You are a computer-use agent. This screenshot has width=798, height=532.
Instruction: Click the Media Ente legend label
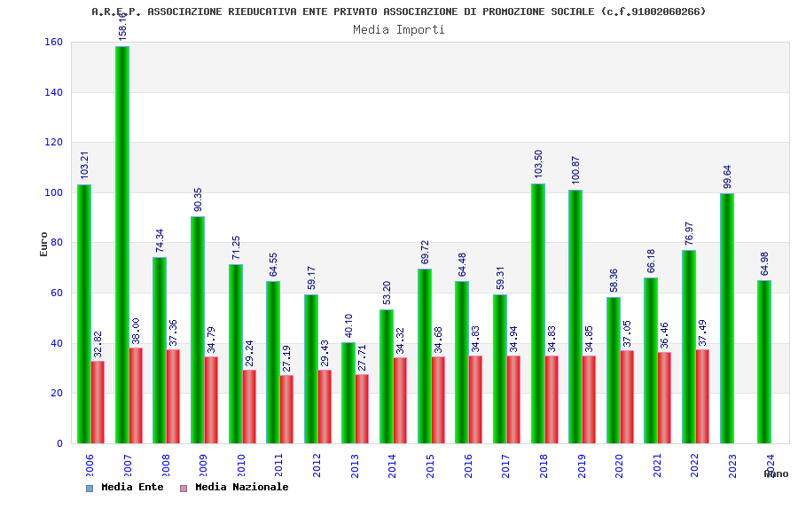[x=132, y=487]
